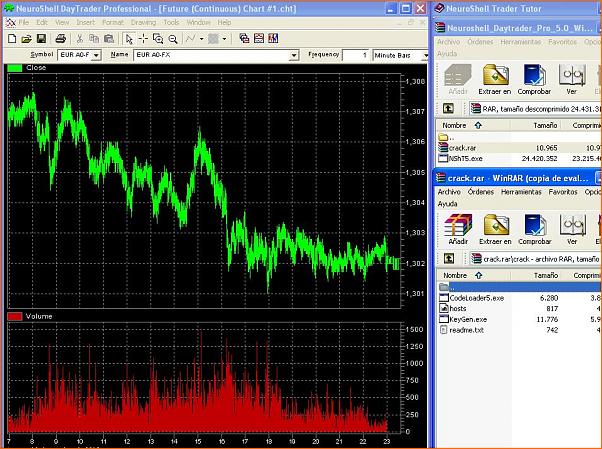
Task: Click Ver in the crack.rar WinRAR window
Action: (x=572, y=229)
